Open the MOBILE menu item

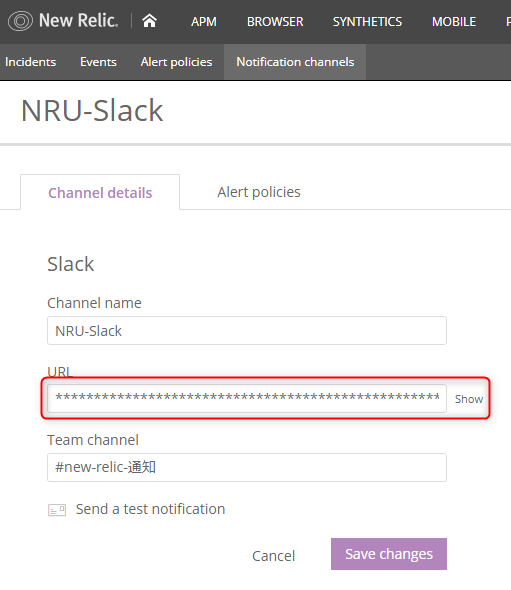tap(454, 22)
